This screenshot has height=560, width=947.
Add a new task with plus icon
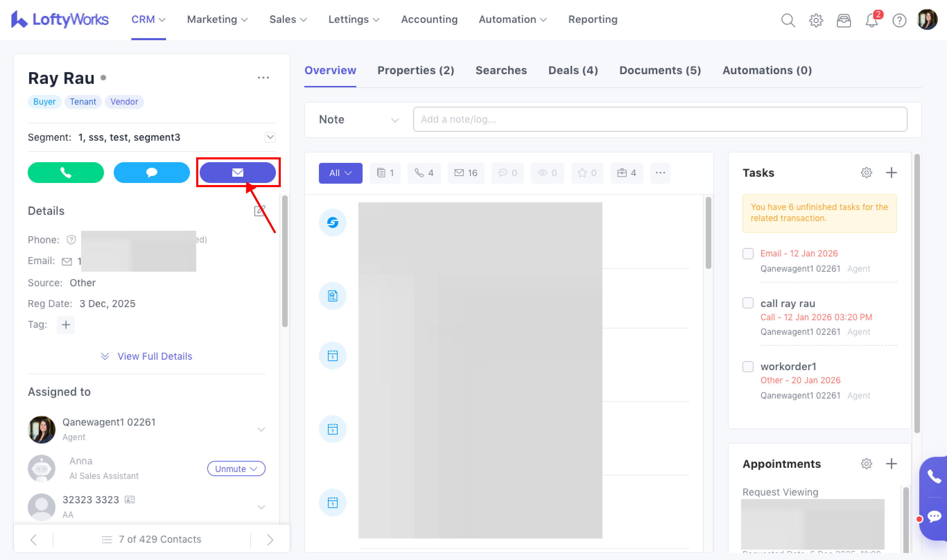[x=891, y=173]
